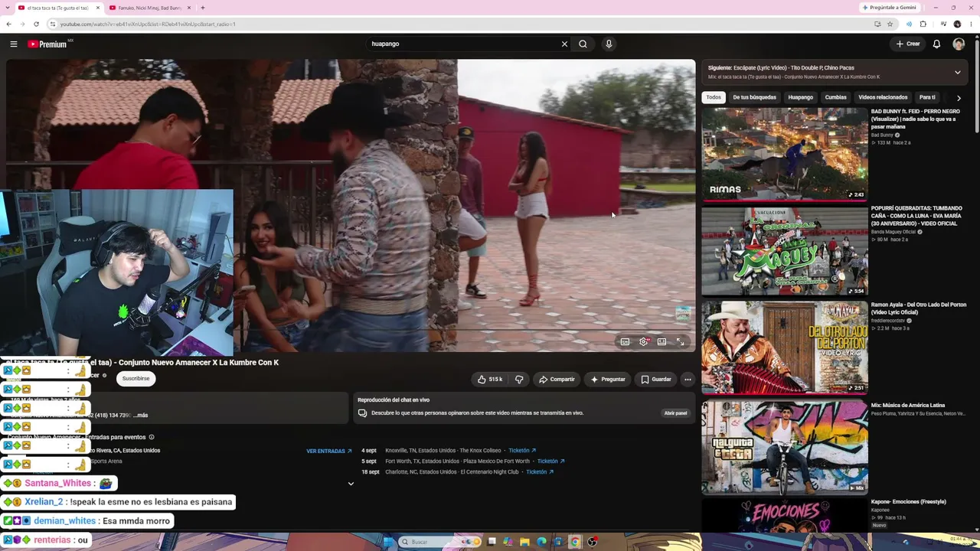
Task: Select the Todos filter chip
Action: pos(714,97)
